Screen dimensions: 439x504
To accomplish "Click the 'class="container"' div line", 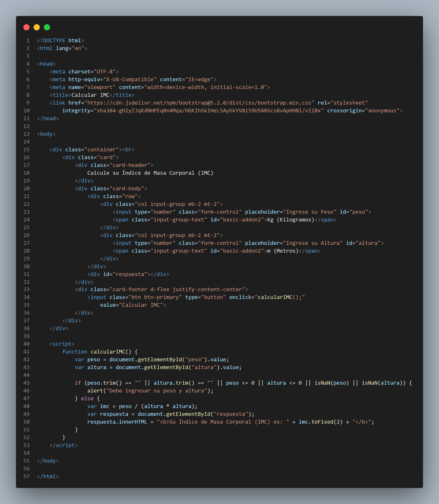I will [x=92, y=149].
